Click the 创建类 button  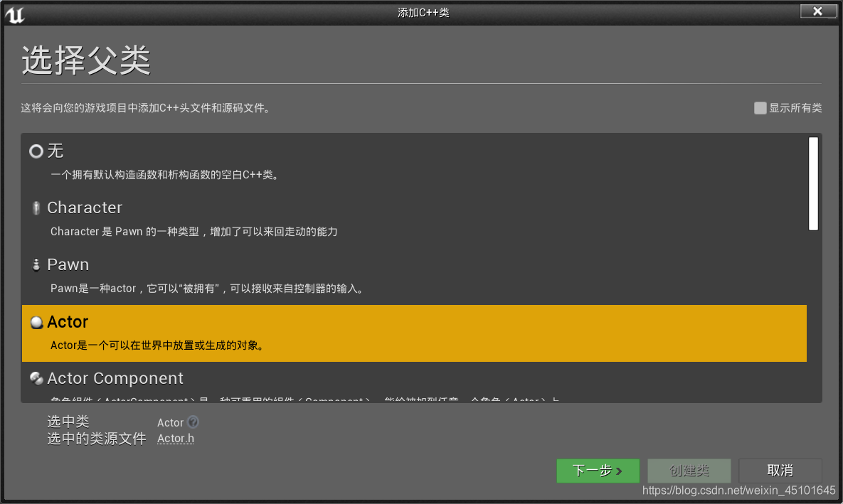pyautogui.click(x=689, y=471)
